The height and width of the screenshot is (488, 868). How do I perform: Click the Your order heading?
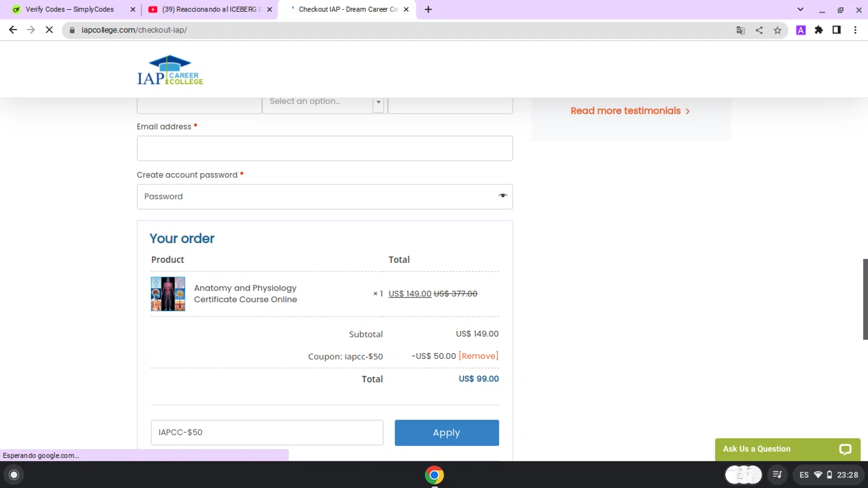click(x=182, y=239)
